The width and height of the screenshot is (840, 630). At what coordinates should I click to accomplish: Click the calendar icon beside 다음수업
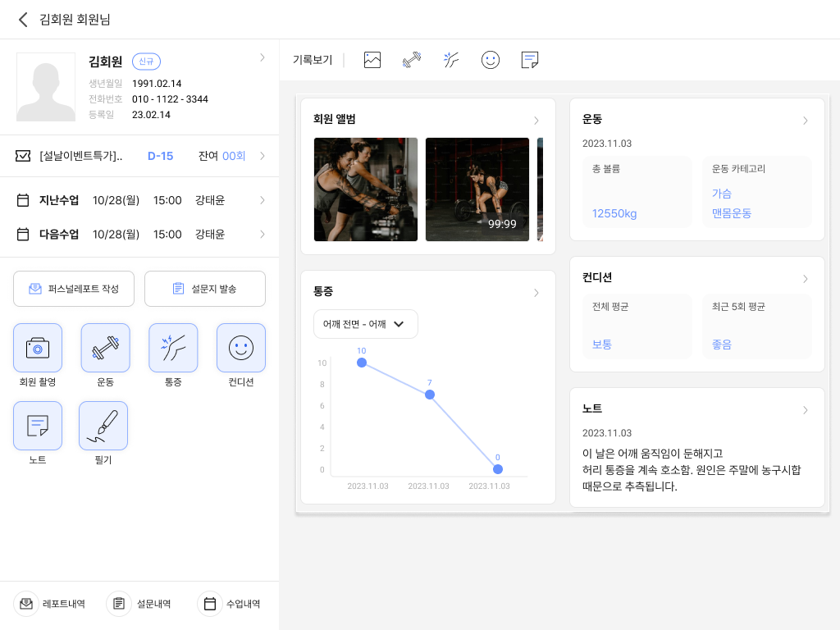pos(23,234)
